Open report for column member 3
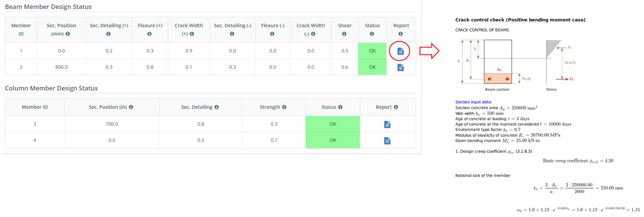 (x=387, y=124)
